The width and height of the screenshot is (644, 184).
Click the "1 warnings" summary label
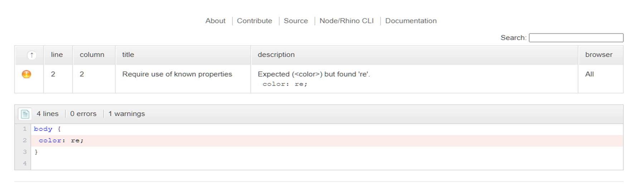tap(126, 114)
